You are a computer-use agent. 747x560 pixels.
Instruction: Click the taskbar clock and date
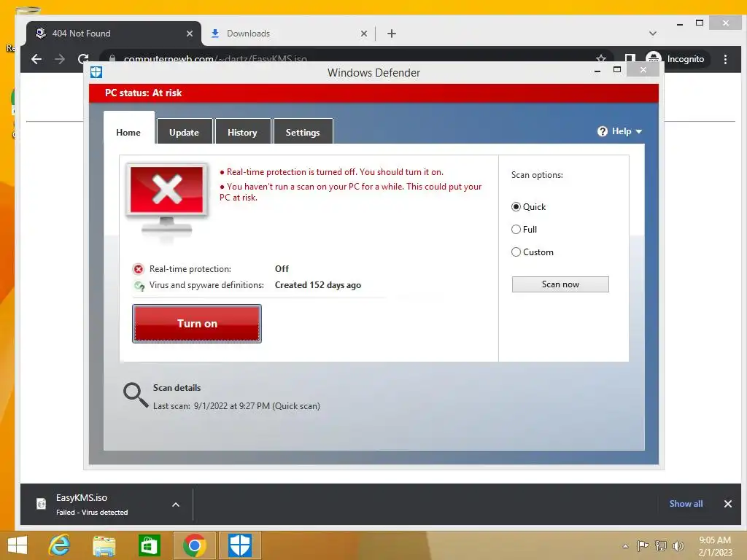(715, 546)
